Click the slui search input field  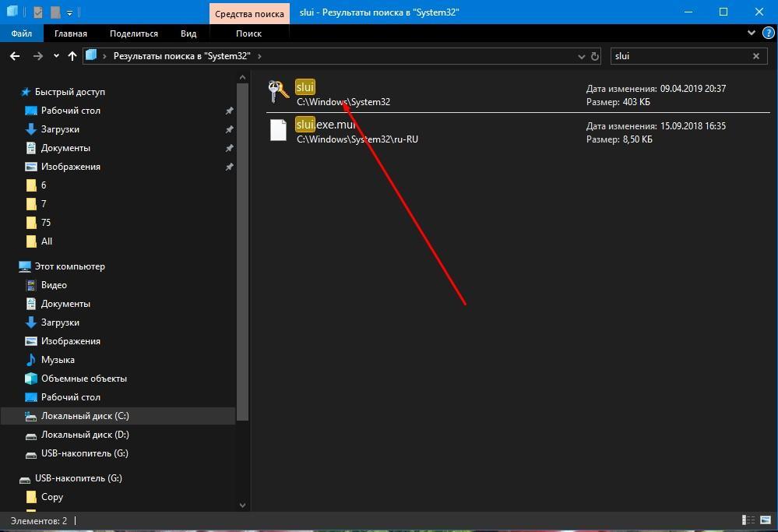[680, 56]
